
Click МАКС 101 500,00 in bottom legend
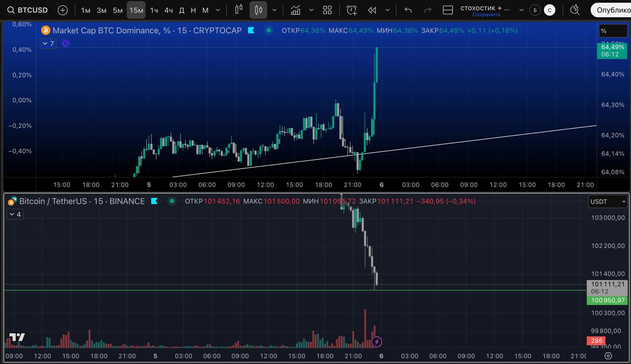271,201
